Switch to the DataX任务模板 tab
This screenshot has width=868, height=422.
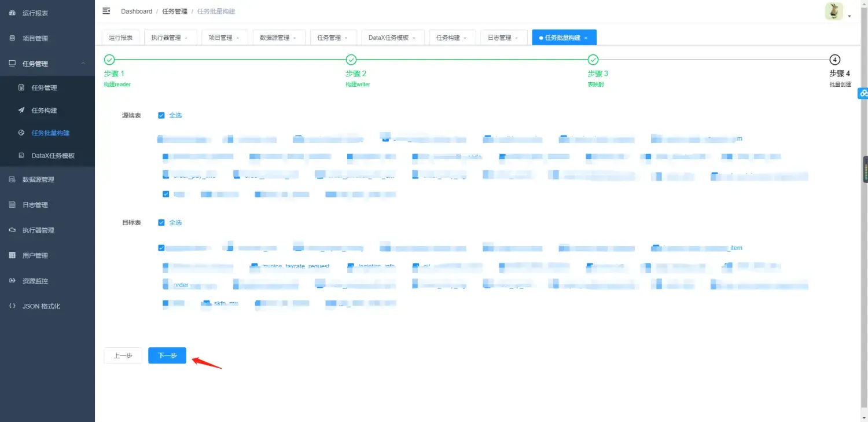click(389, 37)
